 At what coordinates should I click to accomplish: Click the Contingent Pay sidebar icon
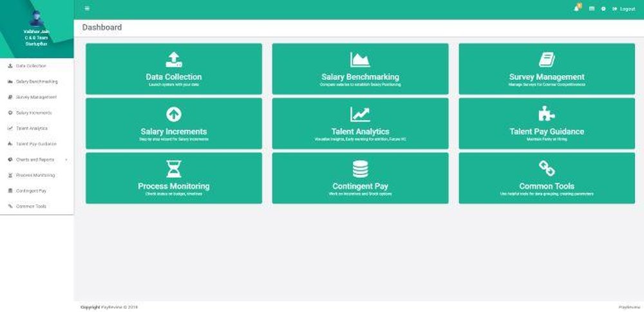click(x=10, y=191)
